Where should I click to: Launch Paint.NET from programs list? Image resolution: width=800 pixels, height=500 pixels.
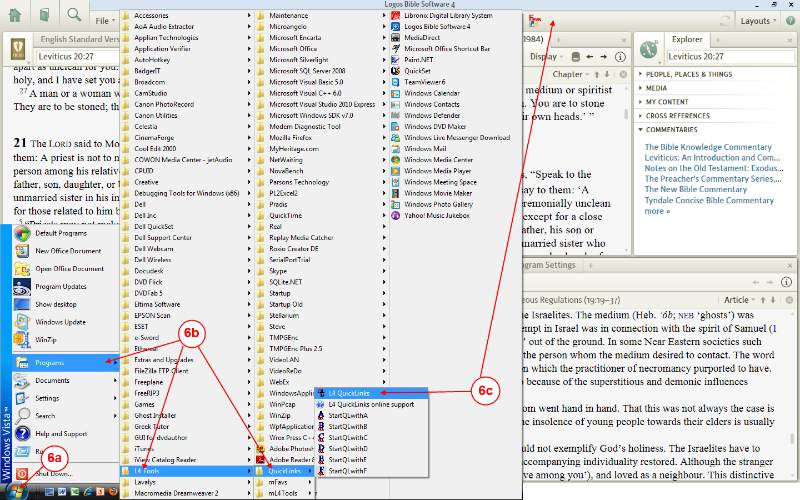418,60
